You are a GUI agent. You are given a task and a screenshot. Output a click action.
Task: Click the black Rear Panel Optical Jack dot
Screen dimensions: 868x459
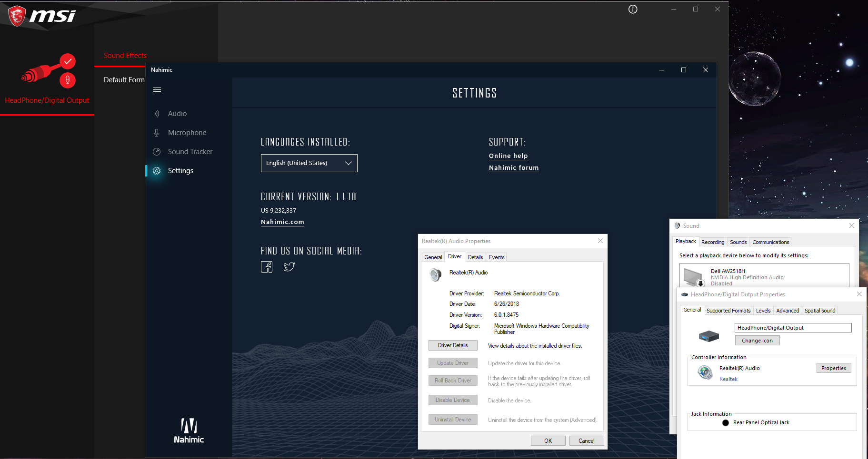726,423
